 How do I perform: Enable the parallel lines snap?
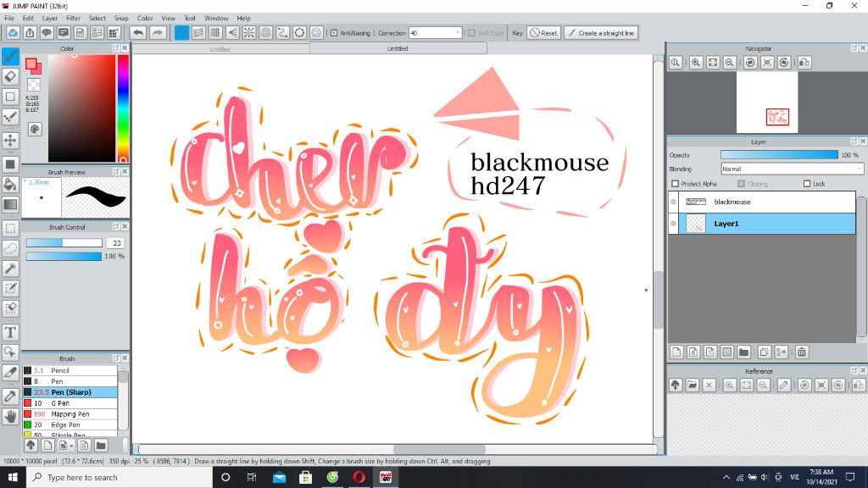click(x=198, y=33)
